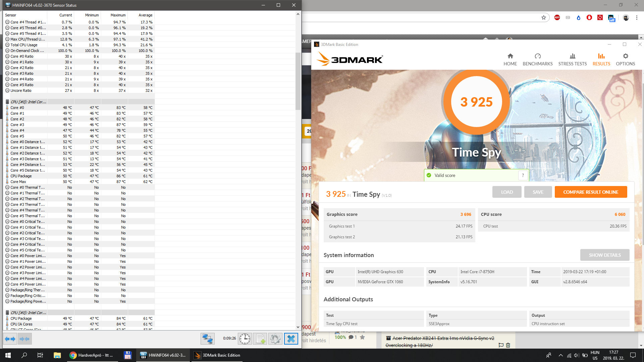Open HWiNFO sensor settings gear icon
644x362 pixels.
[275, 339]
